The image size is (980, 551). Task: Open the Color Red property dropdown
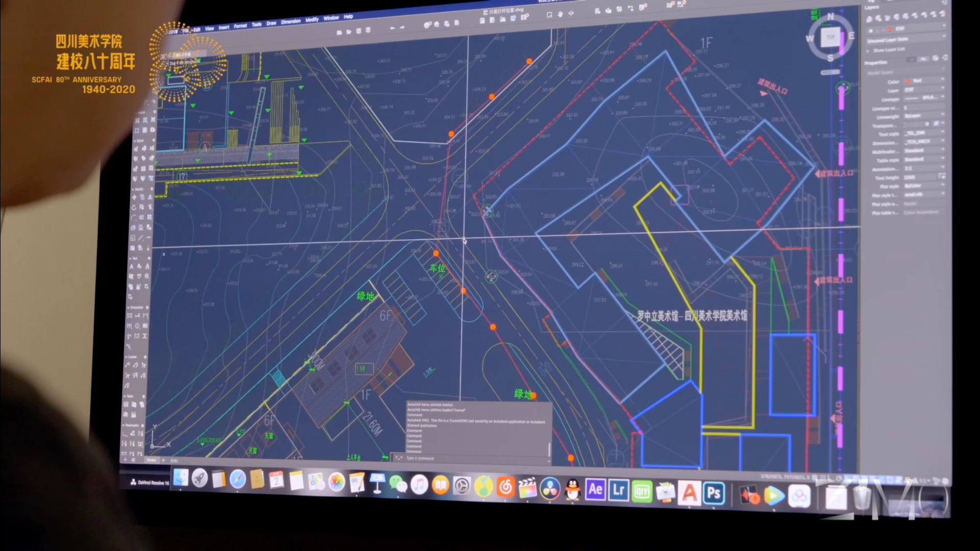point(924,81)
